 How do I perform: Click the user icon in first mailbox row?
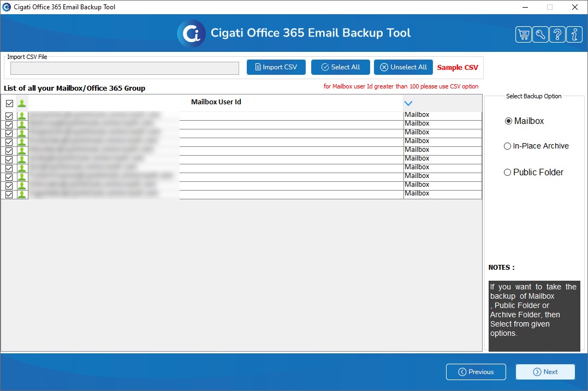[x=22, y=116]
